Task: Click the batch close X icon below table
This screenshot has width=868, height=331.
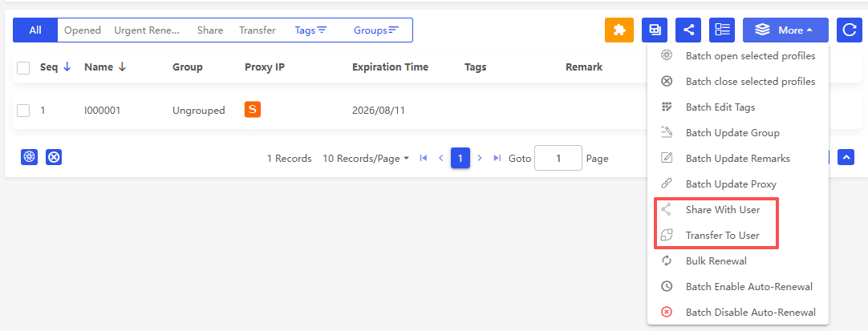Action: [54, 158]
